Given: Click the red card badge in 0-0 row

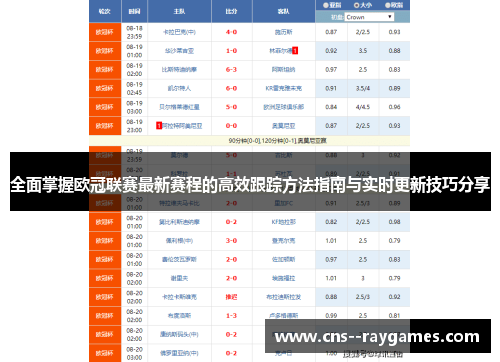Looking at the screenshot, I should pyautogui.click(x=159, y=126).
